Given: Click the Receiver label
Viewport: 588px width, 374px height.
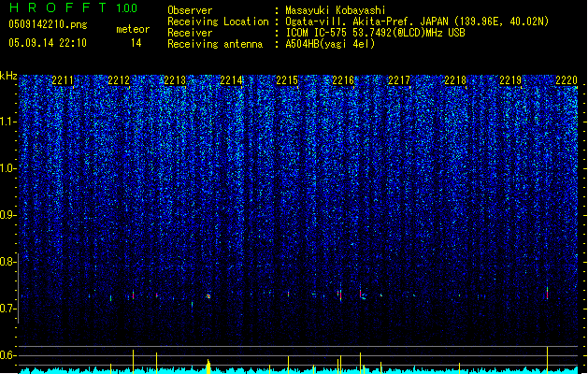Looking at the screenshot, I should pos(190,33).
